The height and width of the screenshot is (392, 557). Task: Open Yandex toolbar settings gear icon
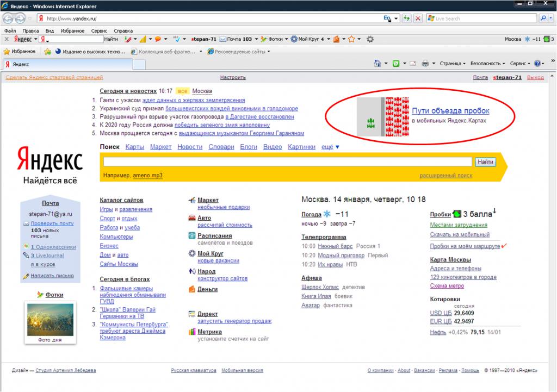pyautogui.click(x=370, y=39)
